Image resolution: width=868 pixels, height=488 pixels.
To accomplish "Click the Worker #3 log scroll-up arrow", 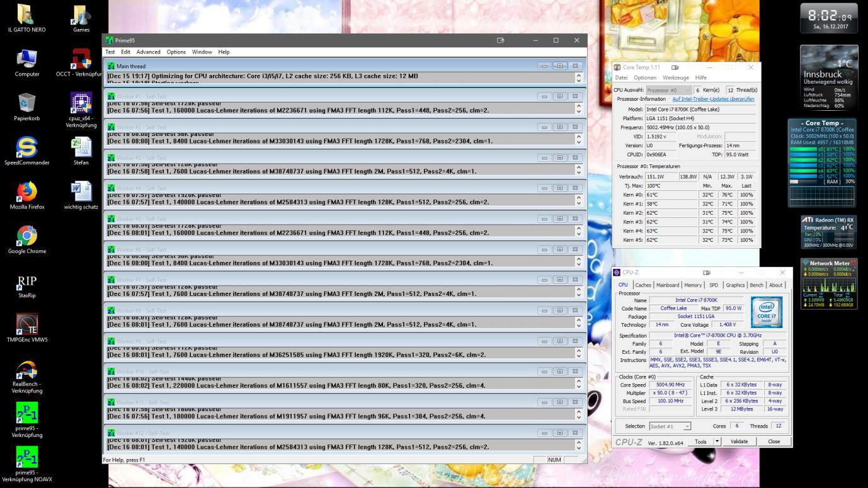I will 579,166.
